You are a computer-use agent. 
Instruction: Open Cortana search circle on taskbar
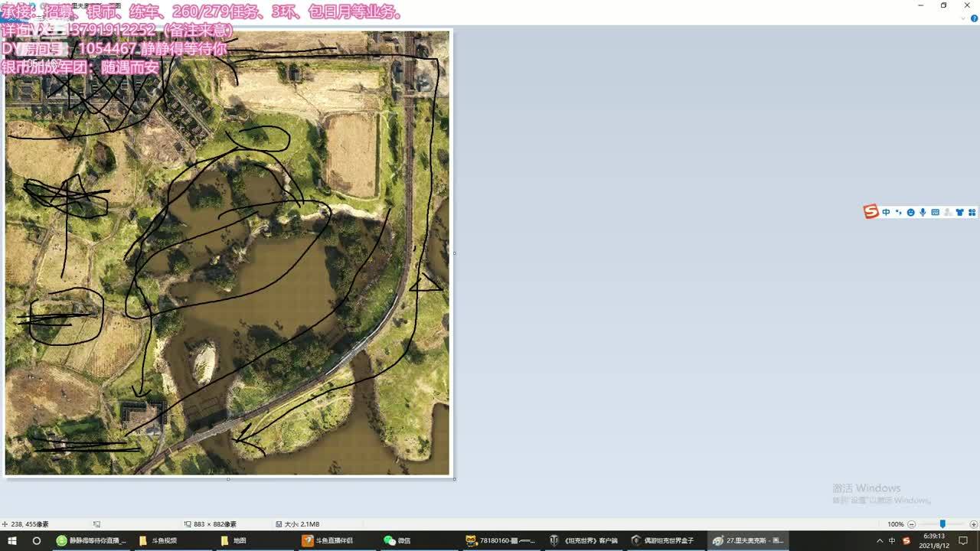[36, 540]
